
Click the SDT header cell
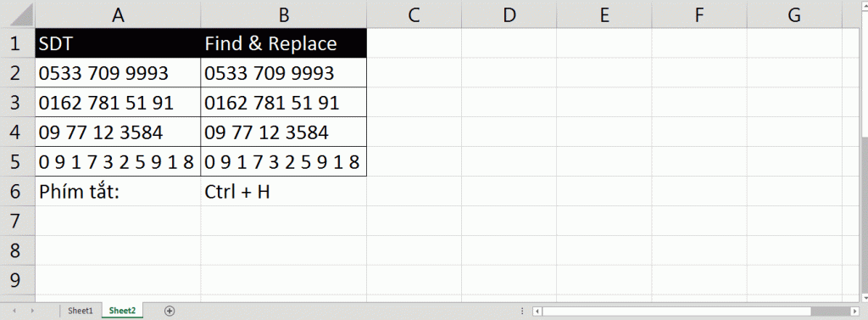pyautogui.click(x=118, y=43)
